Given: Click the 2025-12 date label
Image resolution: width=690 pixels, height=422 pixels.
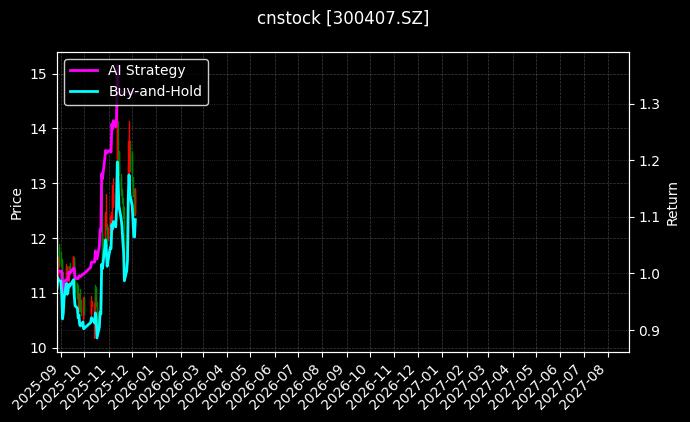Looking at the screenshot, I should [x=107, y=387].
